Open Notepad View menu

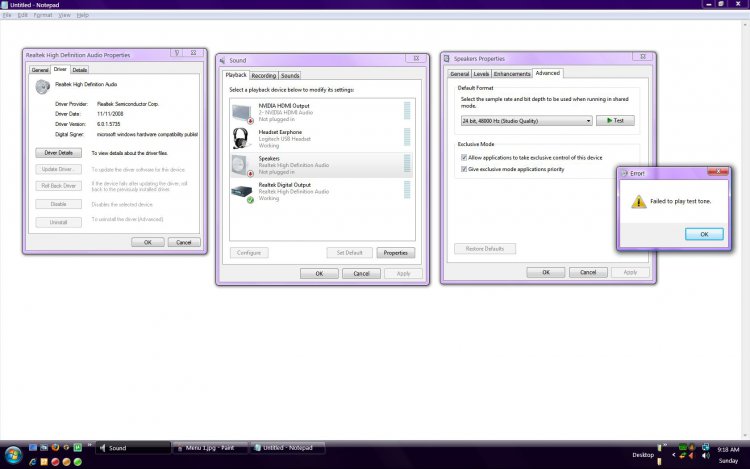65,15
